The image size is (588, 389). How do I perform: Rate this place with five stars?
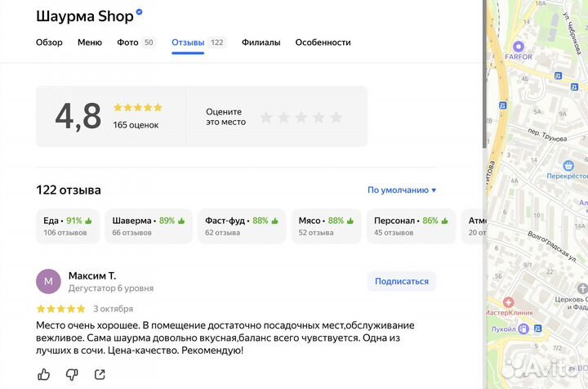(336, 117)
